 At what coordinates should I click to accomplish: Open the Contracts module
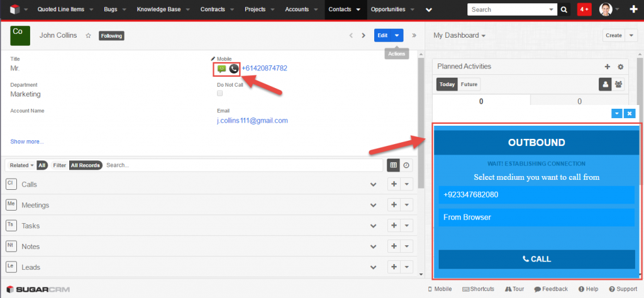[x=213, y=9]
